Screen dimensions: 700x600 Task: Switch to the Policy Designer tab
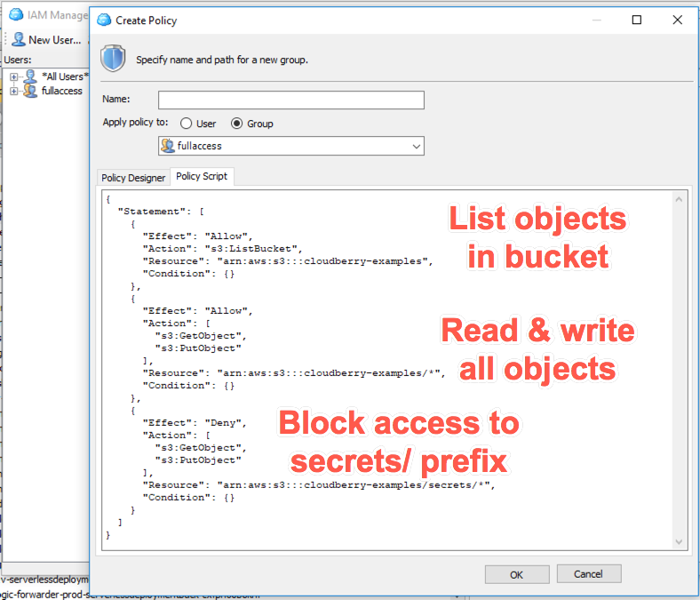tap(133, 178)
